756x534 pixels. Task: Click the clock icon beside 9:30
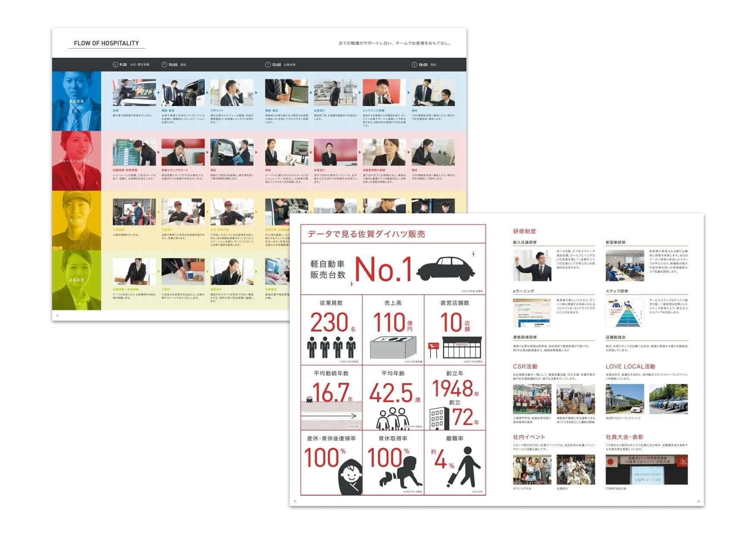pyautogui.click(x=115, y=65)
